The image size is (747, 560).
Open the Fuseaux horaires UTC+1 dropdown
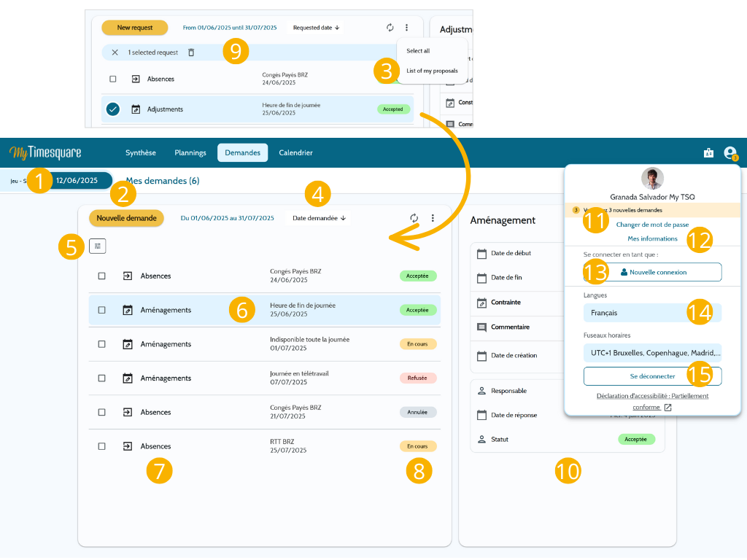(x=652, y=353)
